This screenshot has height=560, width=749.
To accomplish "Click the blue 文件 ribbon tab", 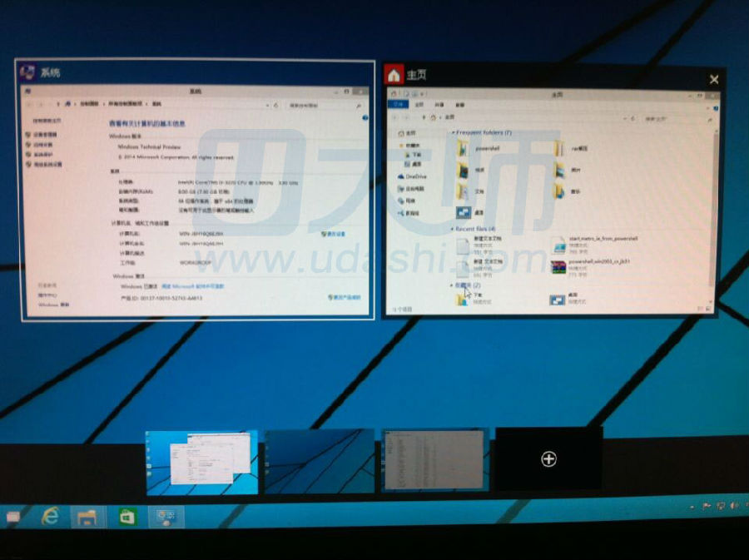I will coord(399,106).
